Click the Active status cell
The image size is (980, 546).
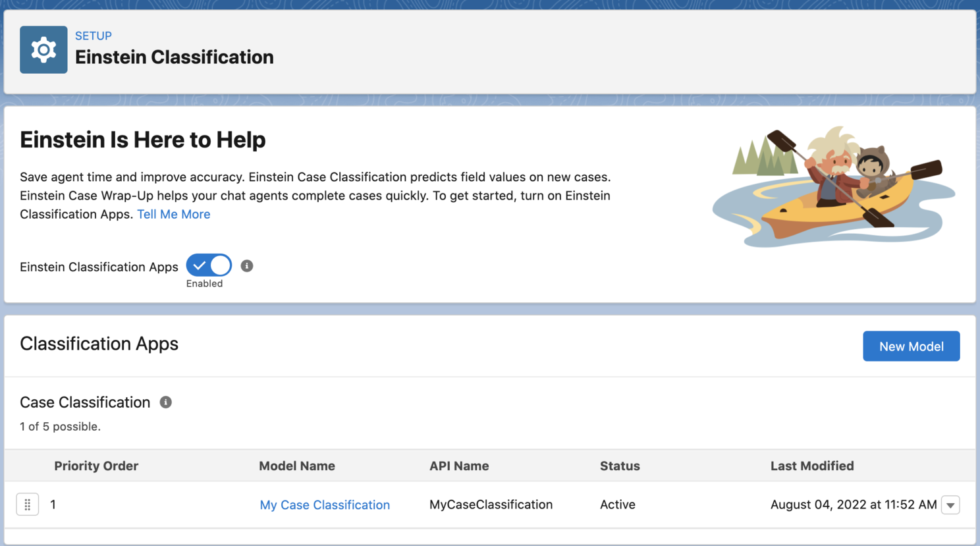coord(618,505)
